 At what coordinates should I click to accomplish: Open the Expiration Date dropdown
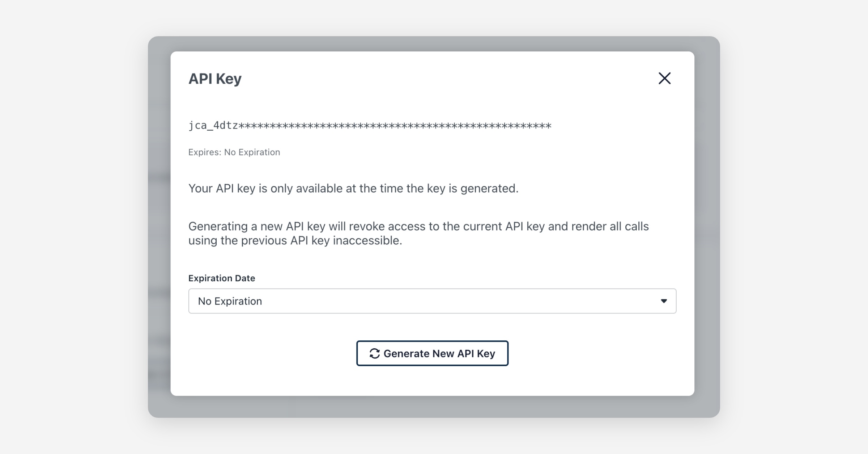point(432,301)
